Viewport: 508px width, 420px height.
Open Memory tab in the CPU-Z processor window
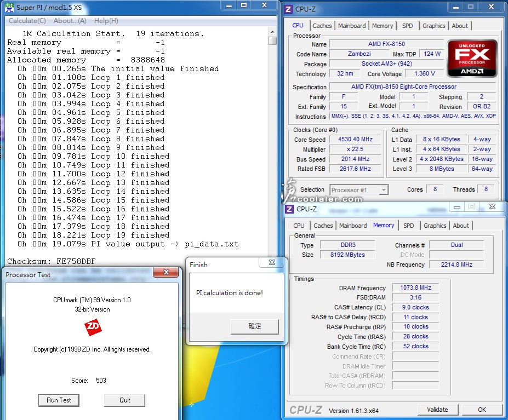(x=383, y=26)
